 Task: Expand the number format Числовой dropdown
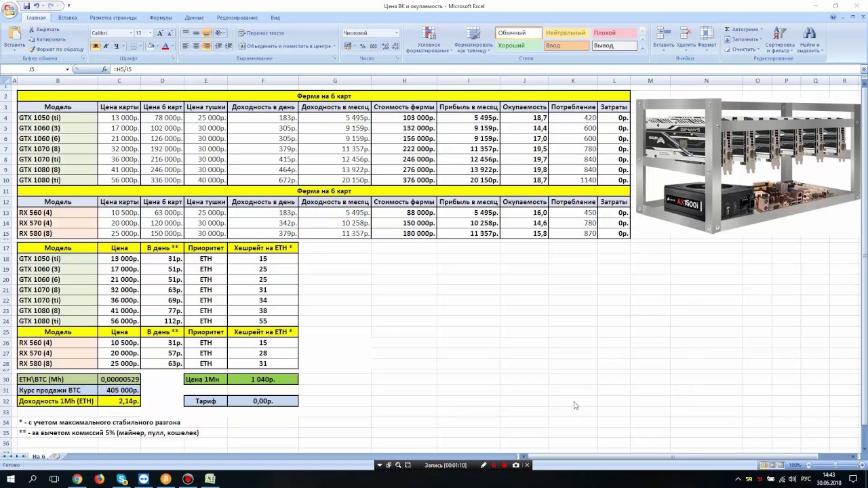point(396,33)
